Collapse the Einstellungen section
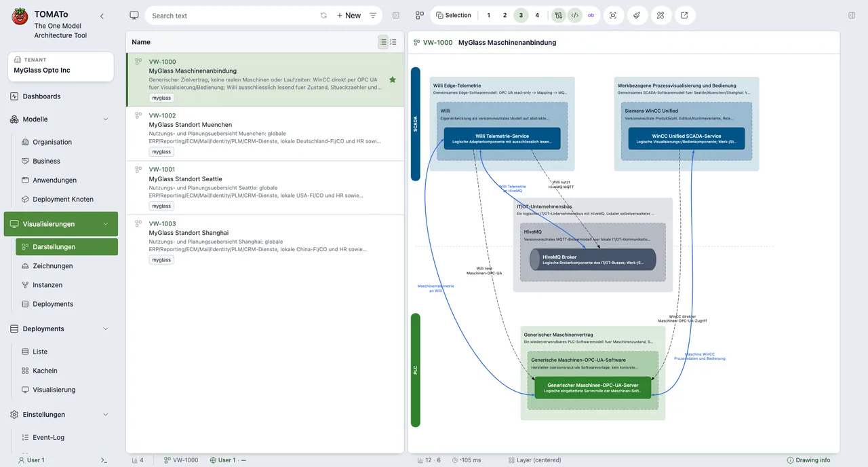The width and height of the screenshot is (868, 467). [x=105, y=415]
